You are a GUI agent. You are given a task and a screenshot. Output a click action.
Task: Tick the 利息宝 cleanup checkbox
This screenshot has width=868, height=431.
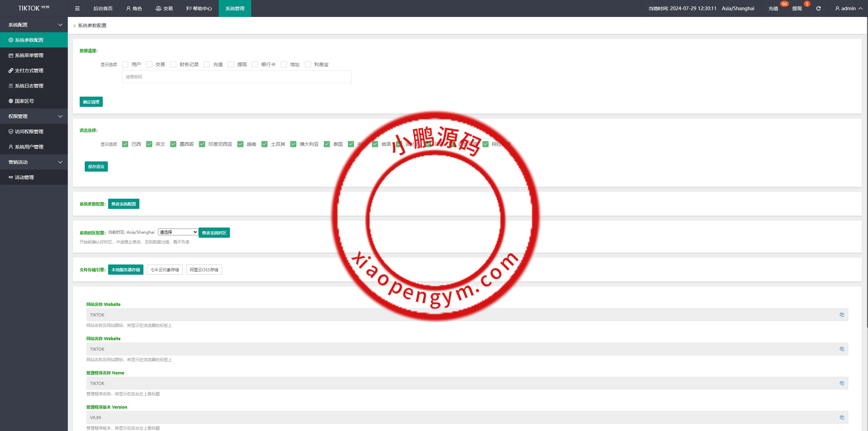coord(308,64)
